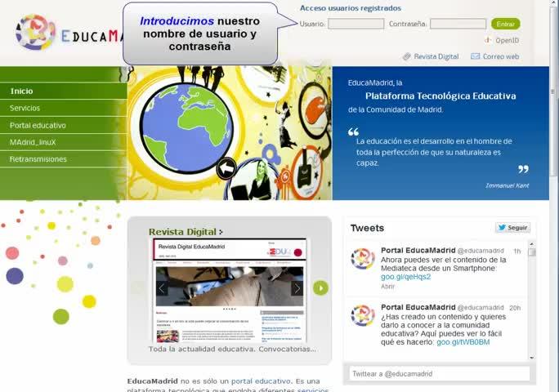
Task: Click the Usuario input field
Action: 356,24
